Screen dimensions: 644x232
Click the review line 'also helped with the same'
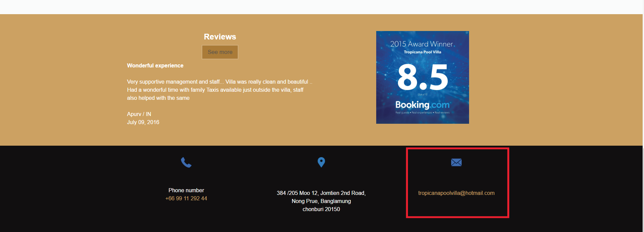coord(158,98)
